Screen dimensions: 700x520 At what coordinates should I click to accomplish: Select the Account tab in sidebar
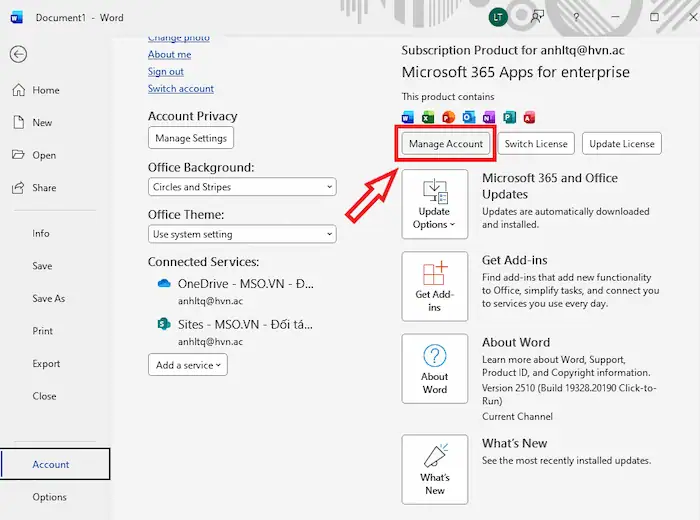click(x=52, y=464)
